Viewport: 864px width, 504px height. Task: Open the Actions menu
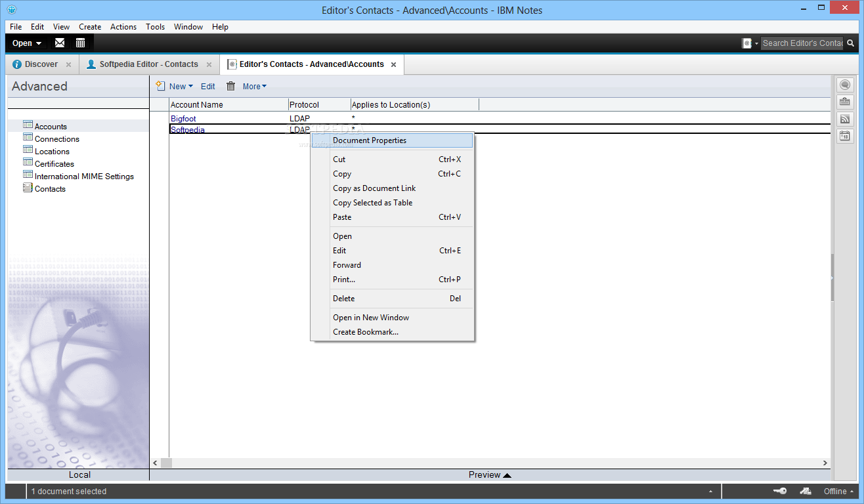pyautogui.click(x=123, y=27)
